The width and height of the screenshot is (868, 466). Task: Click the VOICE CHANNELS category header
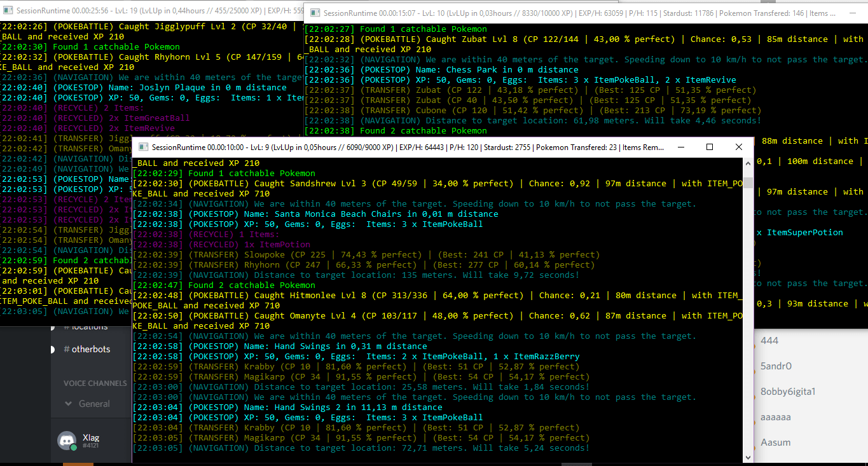click(x=95, y=383)
